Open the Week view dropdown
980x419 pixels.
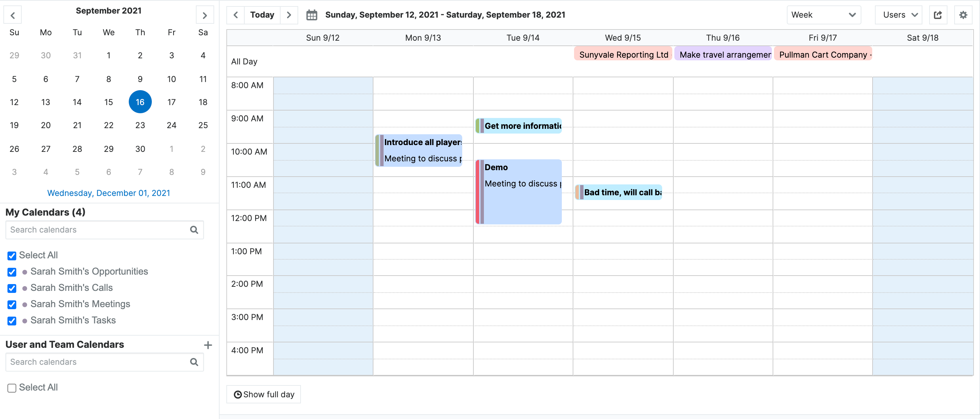(x=824, y=15)
